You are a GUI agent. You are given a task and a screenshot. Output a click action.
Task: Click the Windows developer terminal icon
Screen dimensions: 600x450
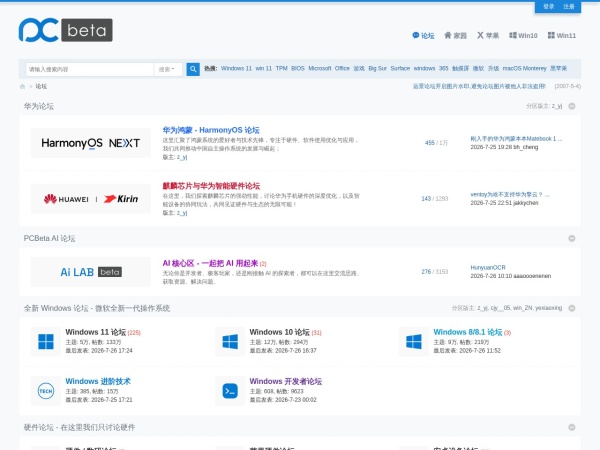click(230, 391)
